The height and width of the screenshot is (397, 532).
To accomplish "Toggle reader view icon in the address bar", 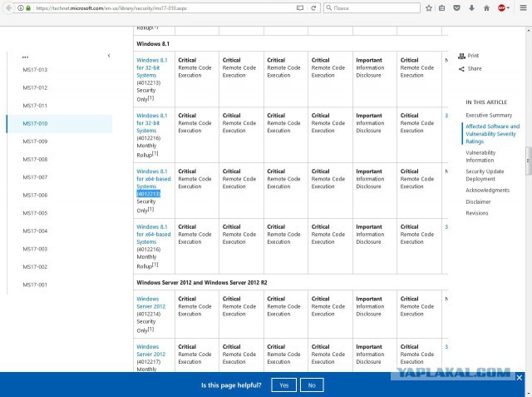I will click(x=300, y=7).
